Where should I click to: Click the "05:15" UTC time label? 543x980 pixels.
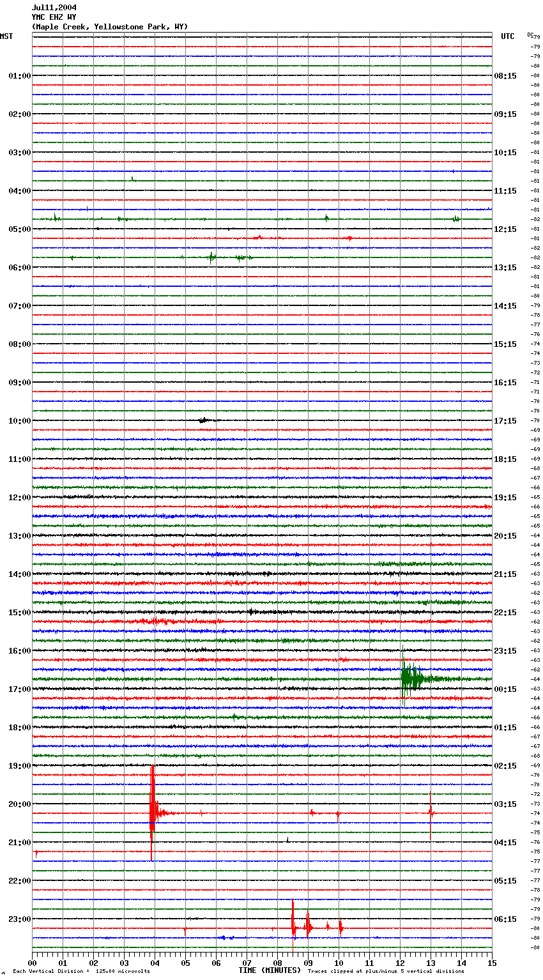[505, 881]
